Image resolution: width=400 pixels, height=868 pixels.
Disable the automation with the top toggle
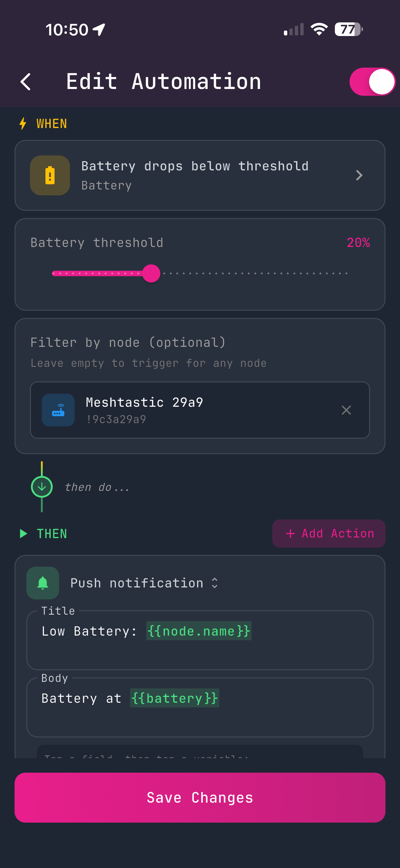click(372, 81)
